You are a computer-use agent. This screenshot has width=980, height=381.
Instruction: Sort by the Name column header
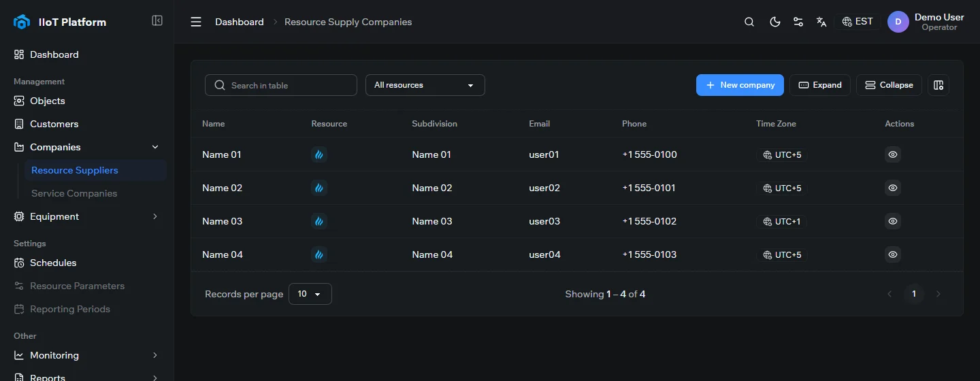click(x=214, y=124)
